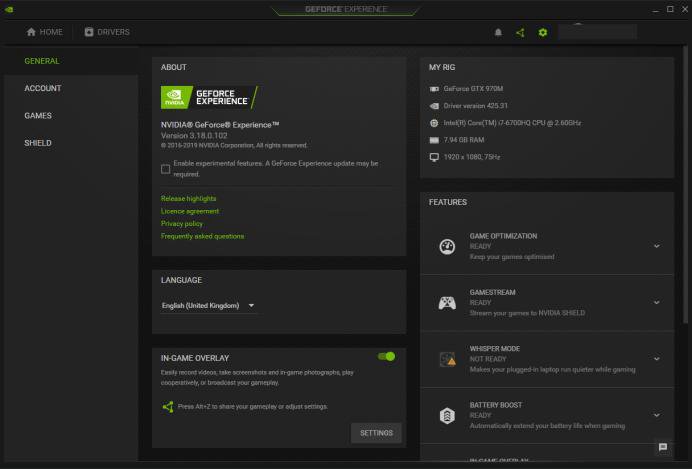Viewport: 692px width, 469px height.
Task: Go to the Home tab
Action: [44, 32]
